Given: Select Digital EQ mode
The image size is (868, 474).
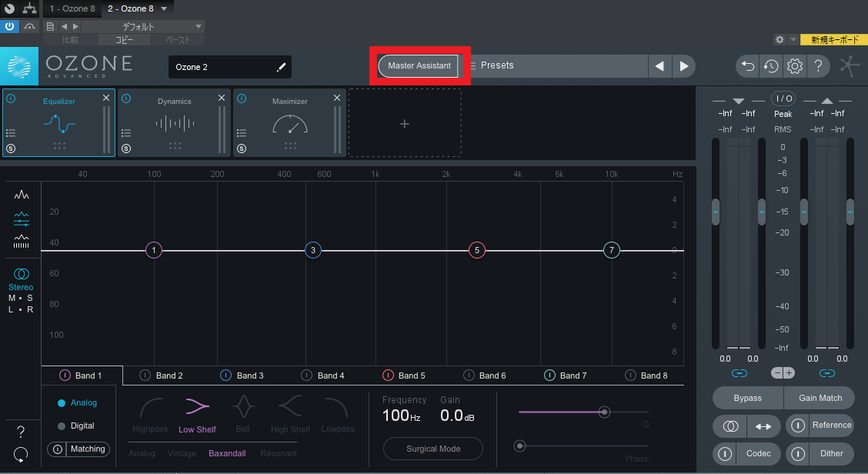Looking at the screenshot, I should click(76, 426).
